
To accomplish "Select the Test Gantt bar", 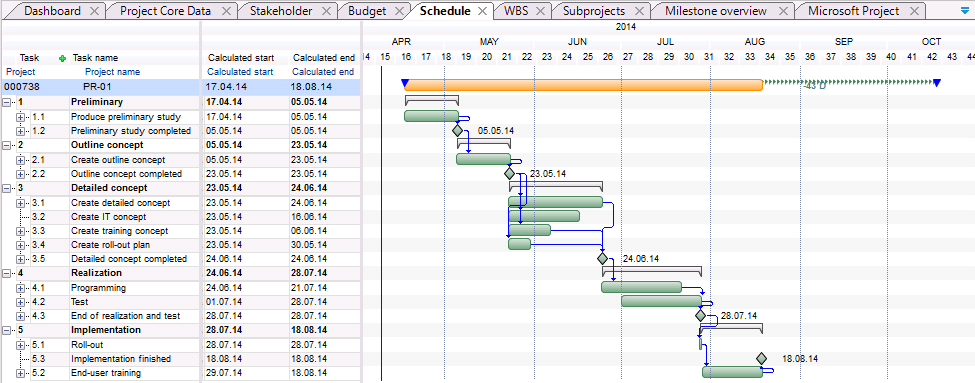I will [x=662, y=301].
